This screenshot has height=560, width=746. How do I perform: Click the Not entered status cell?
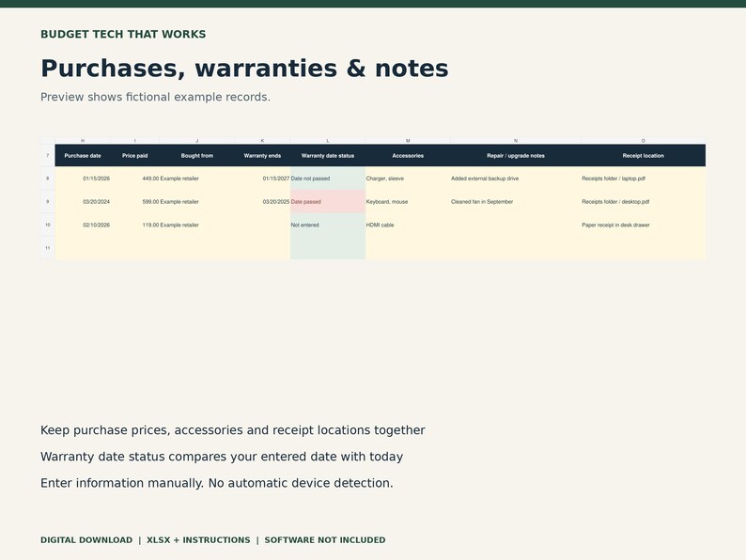coord(328,226)
